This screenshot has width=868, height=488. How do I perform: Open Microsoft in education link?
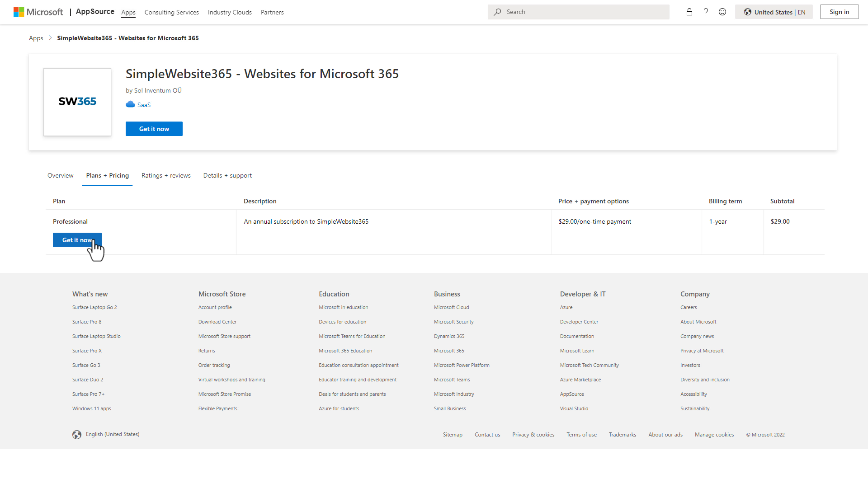pyautogui.click(x=344, y=307)
